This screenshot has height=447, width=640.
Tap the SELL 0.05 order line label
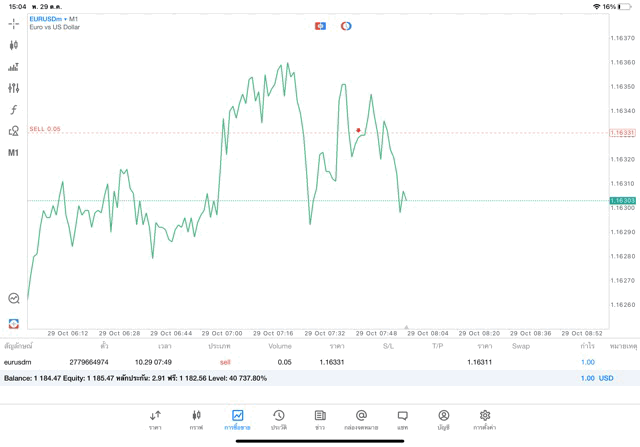pyautogui.click(x=45, y=129)
